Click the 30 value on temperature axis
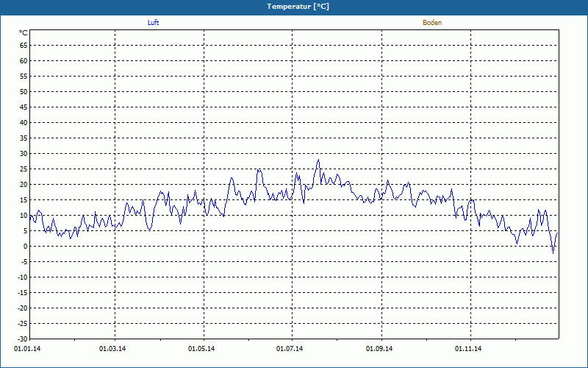Viewport: 588px width, 368px height. point(24,154)
